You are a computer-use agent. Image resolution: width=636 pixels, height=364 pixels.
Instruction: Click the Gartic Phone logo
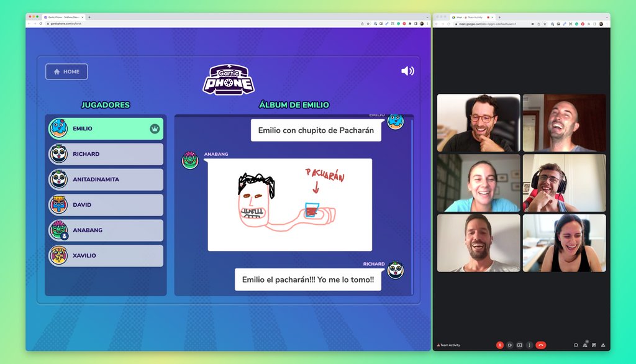(229, 80)
